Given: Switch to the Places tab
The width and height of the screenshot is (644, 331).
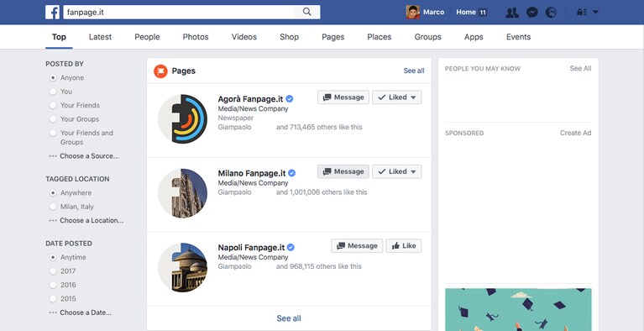Looking at the screenshot, I should 379,37.
